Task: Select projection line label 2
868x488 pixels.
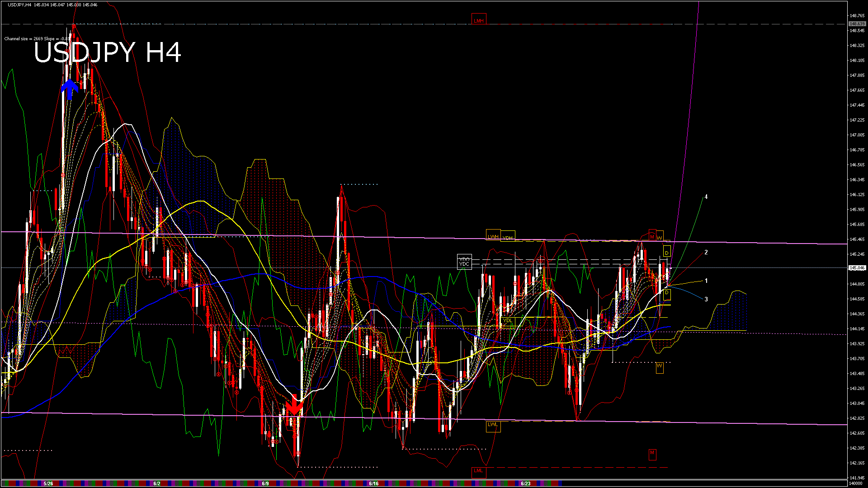Action: tap(706, 252)
